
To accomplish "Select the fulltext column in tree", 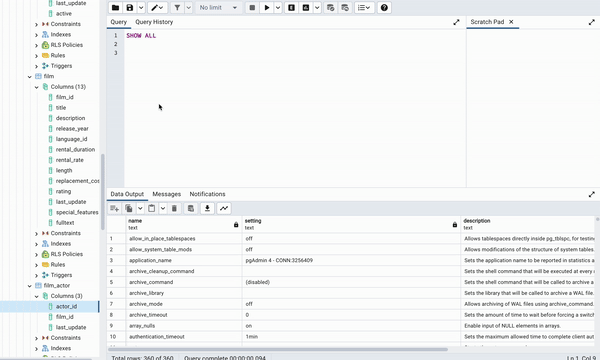I will click(x=65, y=223).
